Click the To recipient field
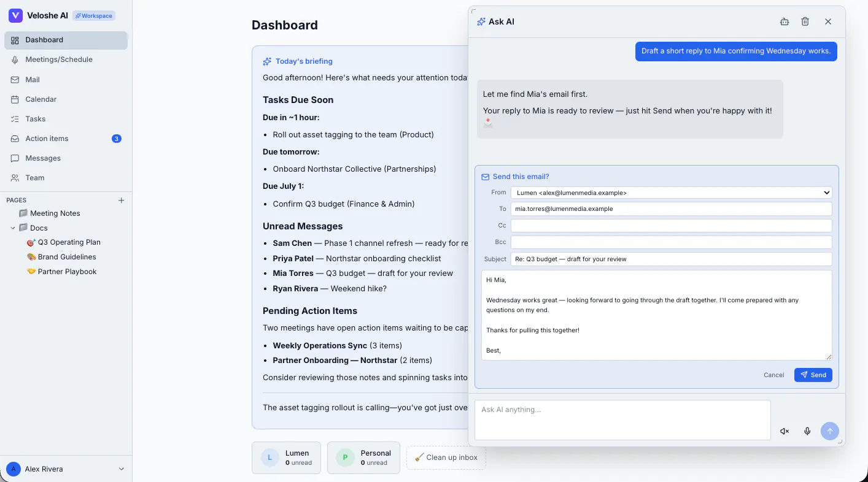This screenshot has height=482, width=868. (671, 208)
